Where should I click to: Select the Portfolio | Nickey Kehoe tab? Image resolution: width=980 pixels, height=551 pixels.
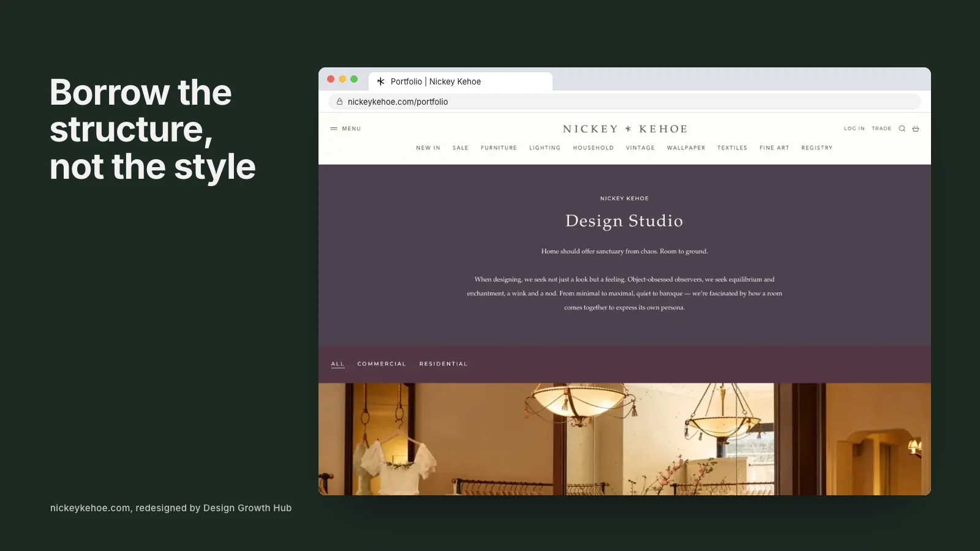(x=461, y=81)
